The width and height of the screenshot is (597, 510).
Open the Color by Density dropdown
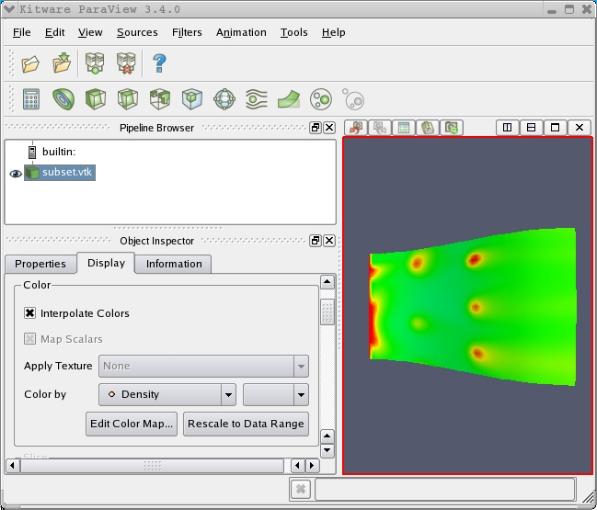(167, 394)
